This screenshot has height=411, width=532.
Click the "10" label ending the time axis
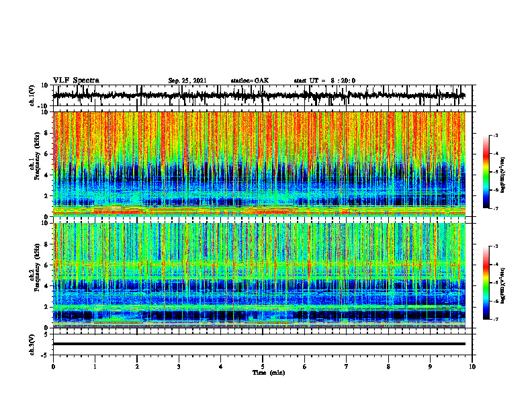pyautogui.click(x=472, y=367)
